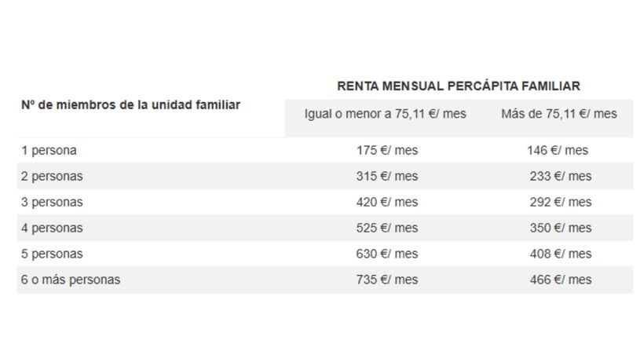Select the "6 o más personas" row label
This screenshot has width=644, height=362.
[71, 280]
